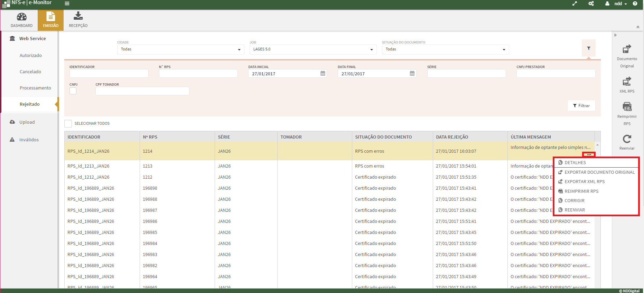Select Exportar XML RPS menu option
The width and height of the screenshot is (644, 293).
584,182
